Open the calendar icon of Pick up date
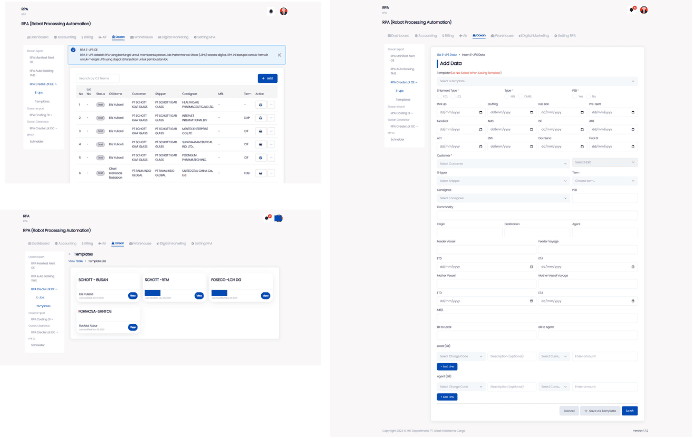The height and width of the screenshot is (438, 693). point(480,112)
